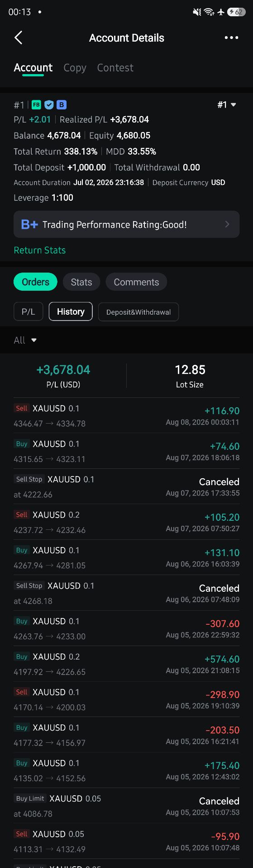Select the Comments pill
The image size is (253, 868).
[x=136, y=282]
